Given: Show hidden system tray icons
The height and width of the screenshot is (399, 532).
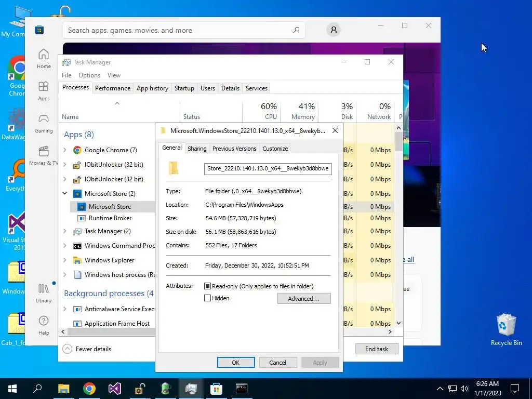Looking at the screenshot, I should (x=440, y=389).
